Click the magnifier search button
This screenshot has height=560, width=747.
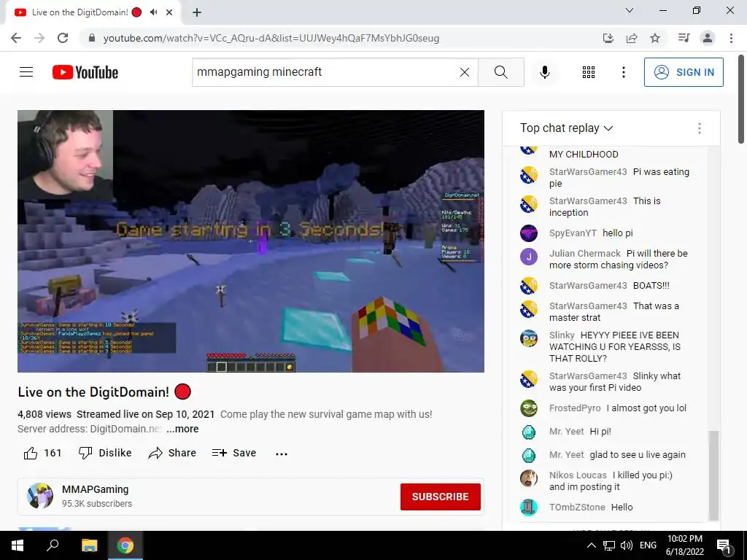[500, 72]
